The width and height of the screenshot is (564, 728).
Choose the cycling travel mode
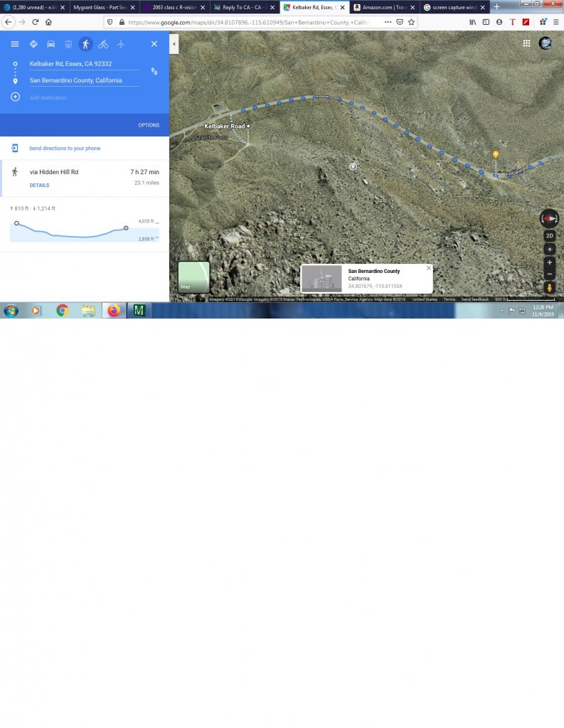coord(103,44)
